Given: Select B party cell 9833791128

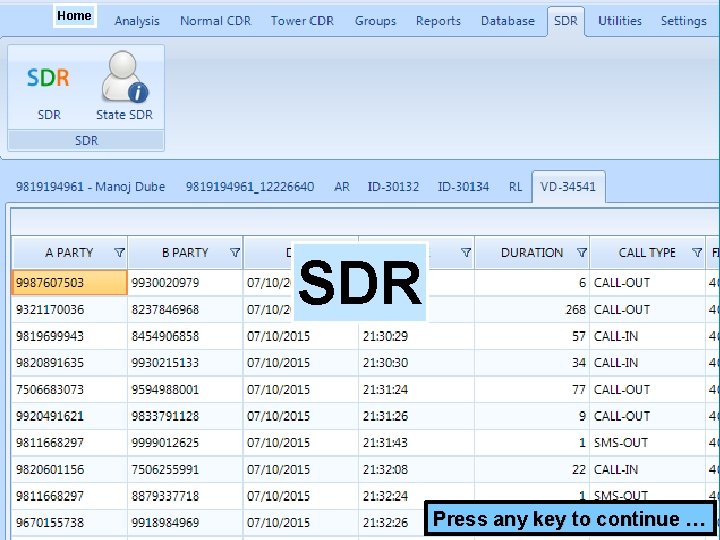Looking at the screenshot, I should [186, 416].
